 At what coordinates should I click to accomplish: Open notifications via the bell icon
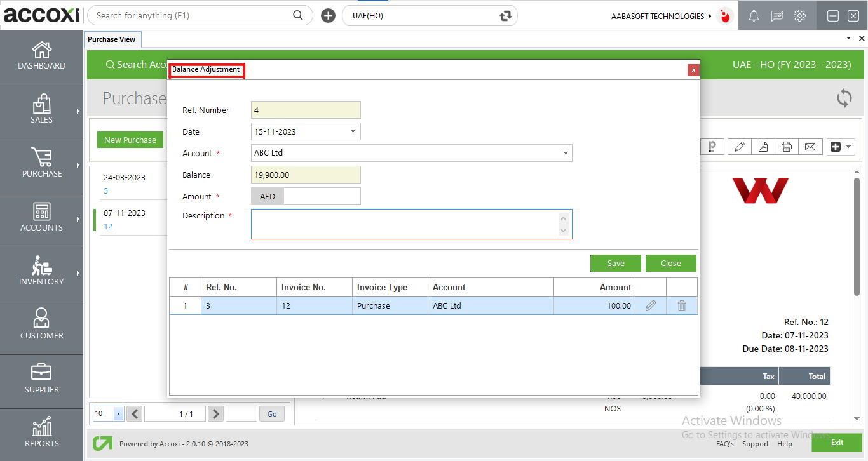point(754,15)
